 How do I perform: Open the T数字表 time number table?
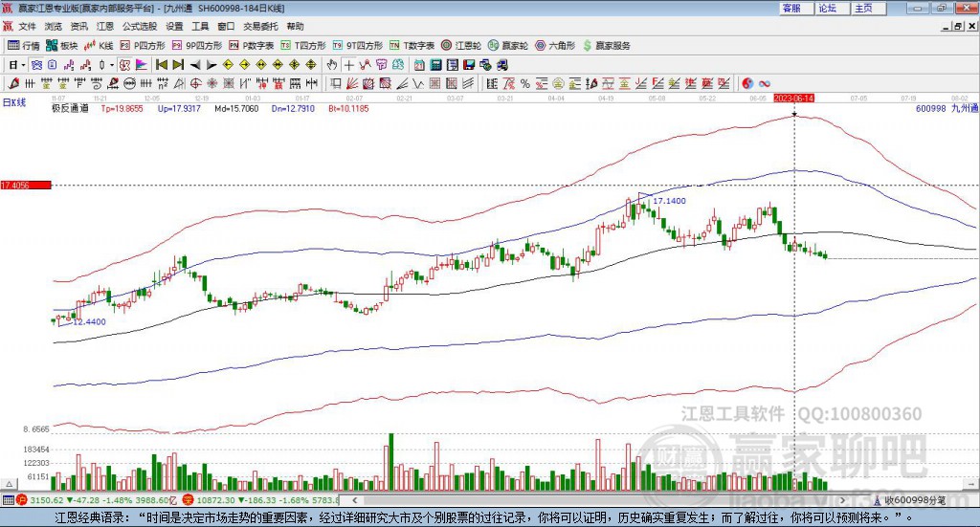tap(412, 46)
